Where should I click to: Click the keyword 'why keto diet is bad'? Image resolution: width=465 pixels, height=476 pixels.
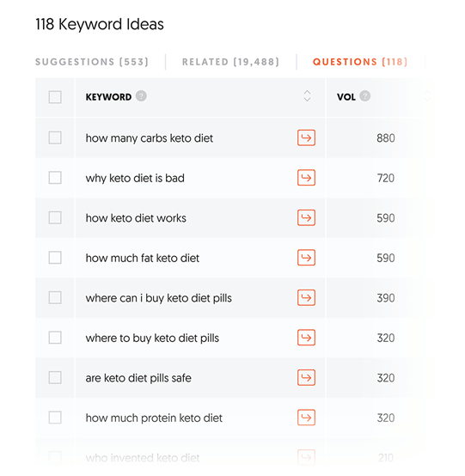[135, 178]
